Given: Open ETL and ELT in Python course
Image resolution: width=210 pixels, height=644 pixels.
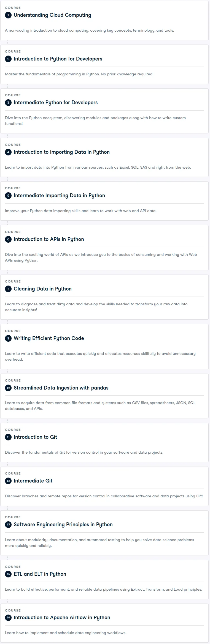Looking at the screenshot, I should tap(40, 574).
